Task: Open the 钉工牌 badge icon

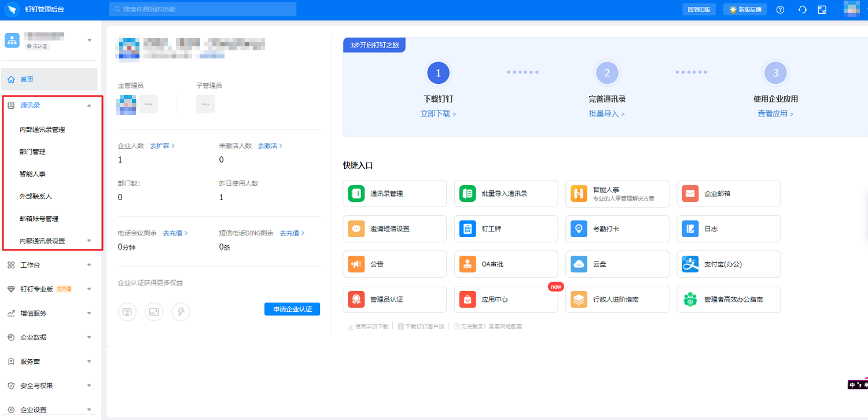Action: click(467, 229)
